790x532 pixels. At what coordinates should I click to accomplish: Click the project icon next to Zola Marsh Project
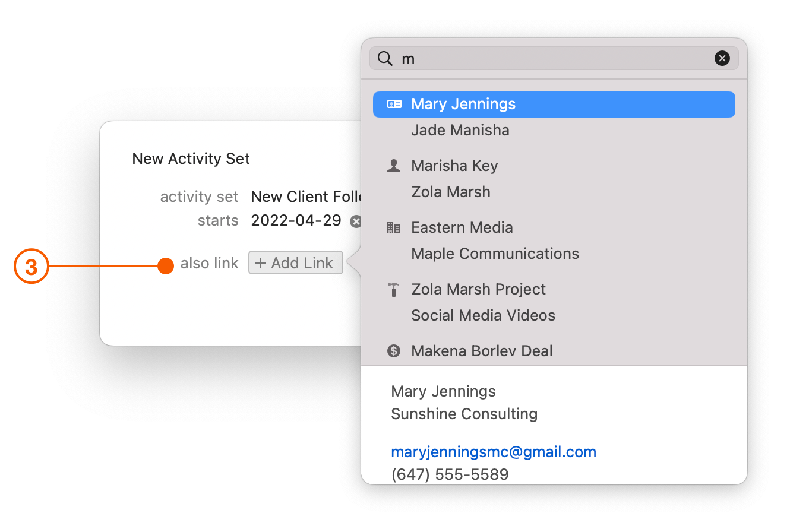click(393, 289)
